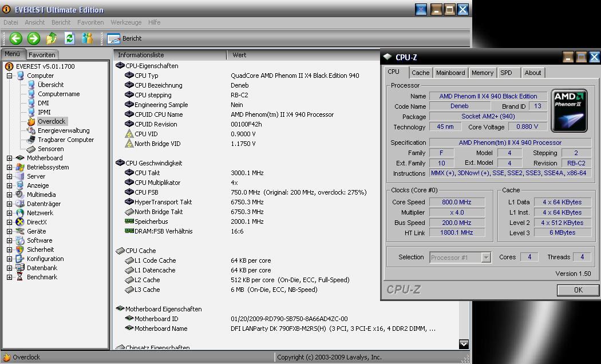This screenshot has width=601, height=364.
Task: Switch to the Favoriten sidebar tab
Action: coord(42,55)
